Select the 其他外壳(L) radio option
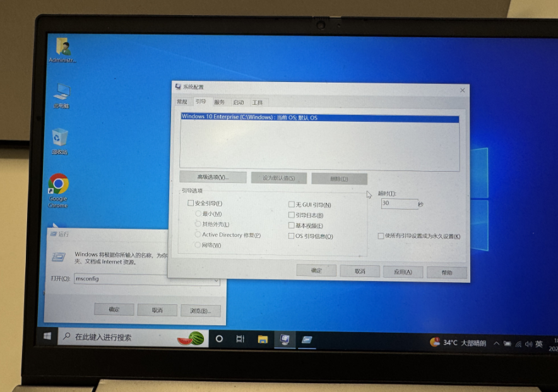This screenshot has width=558, height=392. tap(198, 223)
